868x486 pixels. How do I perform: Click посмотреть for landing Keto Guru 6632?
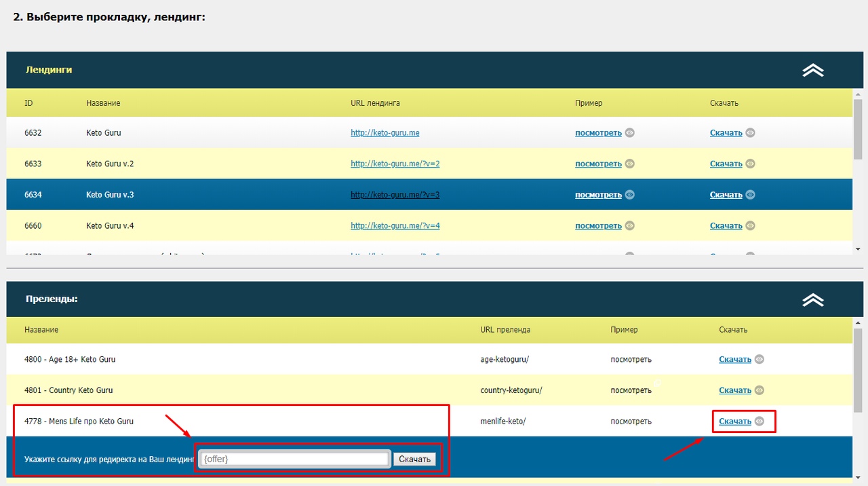coord(598,133)
